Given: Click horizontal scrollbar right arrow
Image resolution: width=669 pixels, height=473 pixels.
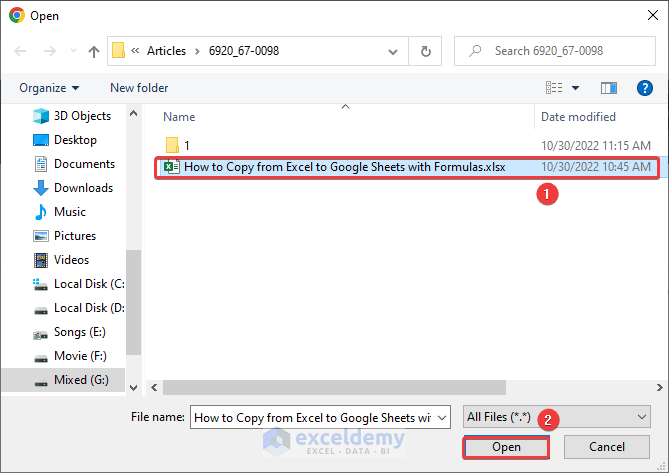Looking at the screenshot, I should pos(660,388).
